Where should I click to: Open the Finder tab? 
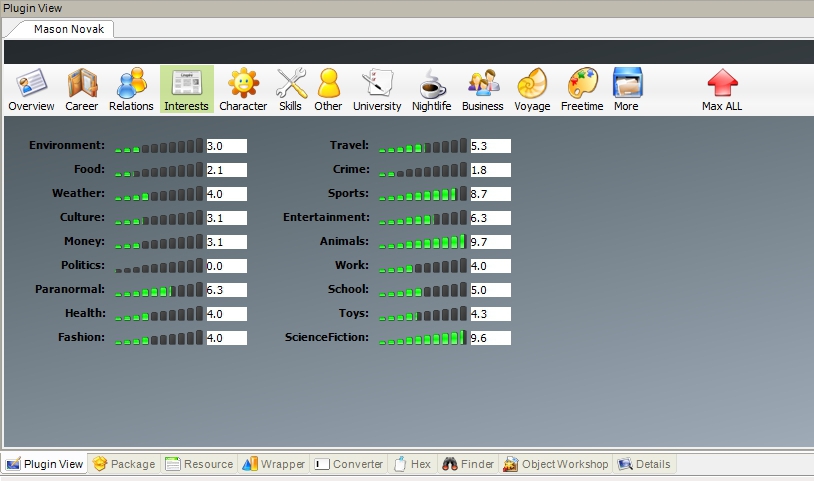tap(468, 464)
